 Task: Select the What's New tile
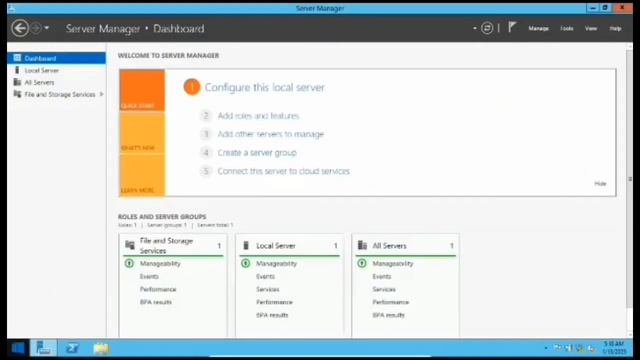pyautogui.click(x=142, y=133)
